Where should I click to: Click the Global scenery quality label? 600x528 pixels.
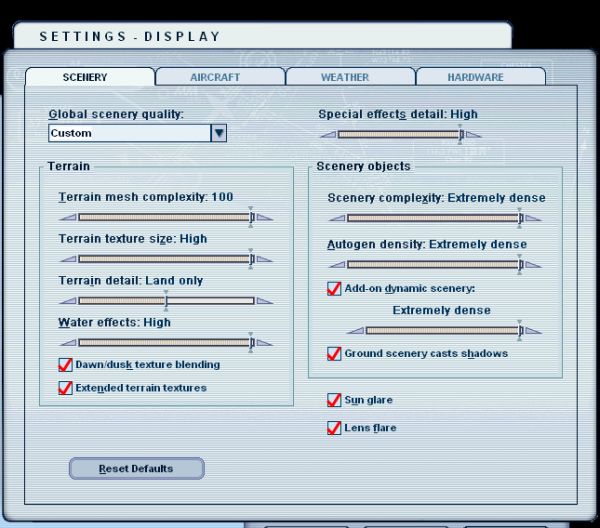(116, 114)
